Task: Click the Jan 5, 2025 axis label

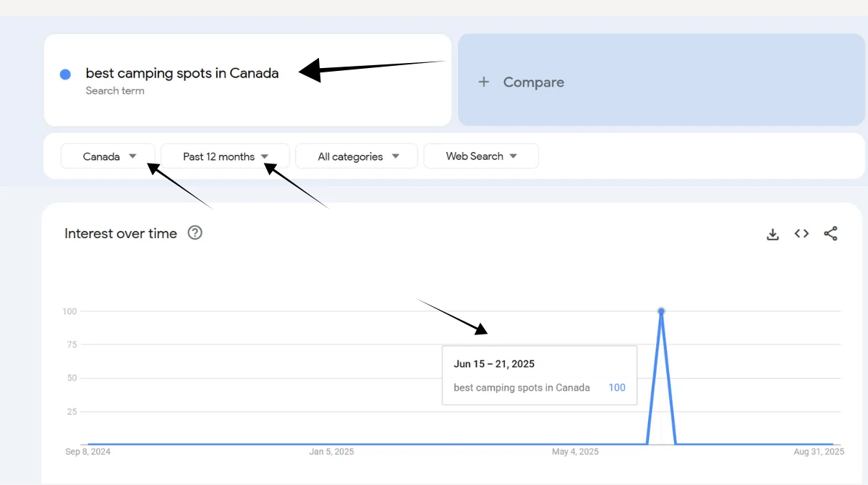Action: pos(331,452)
